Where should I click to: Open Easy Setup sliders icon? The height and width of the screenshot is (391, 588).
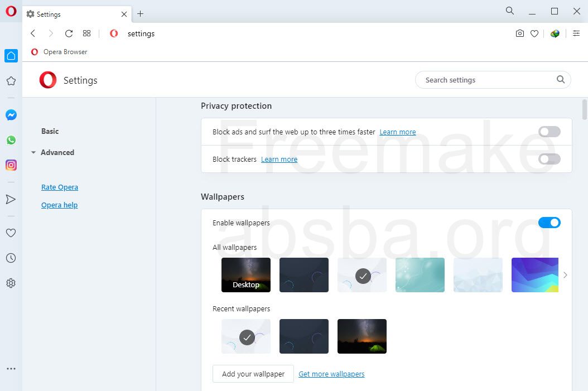(576, 33)
